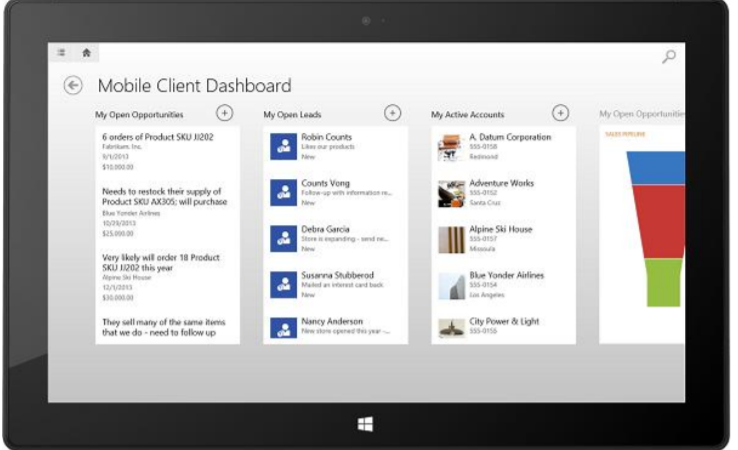Go to Home via house icon
The image size is (738, 450).
(87, 52)
